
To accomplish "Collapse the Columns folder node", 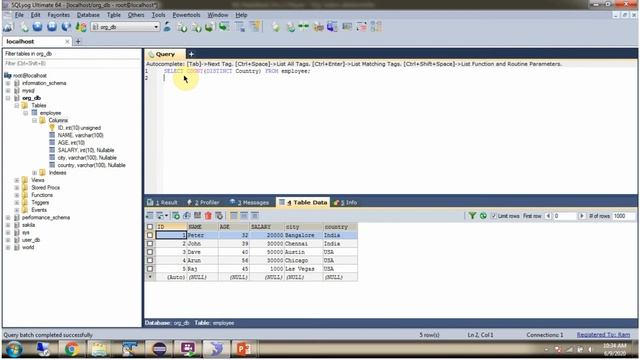I will [35, 120].
